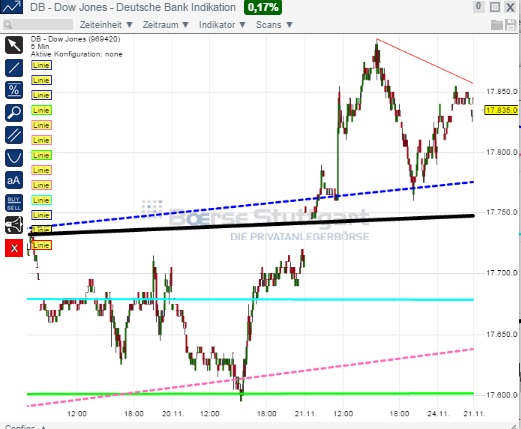Image resolution: width=521 pixels, height=429 pixels.
Task: Expand the Config panel at bottom
Action: (x=25, y=426)
